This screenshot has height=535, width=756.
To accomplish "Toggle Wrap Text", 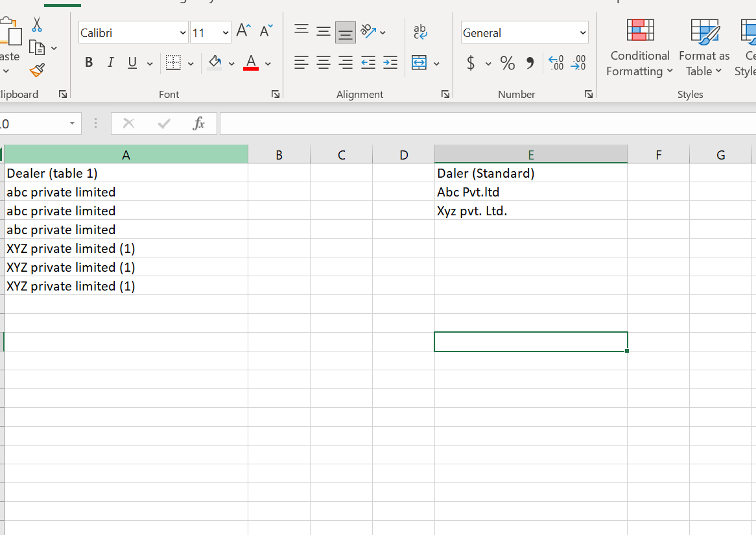I will (x=420, y=32).
